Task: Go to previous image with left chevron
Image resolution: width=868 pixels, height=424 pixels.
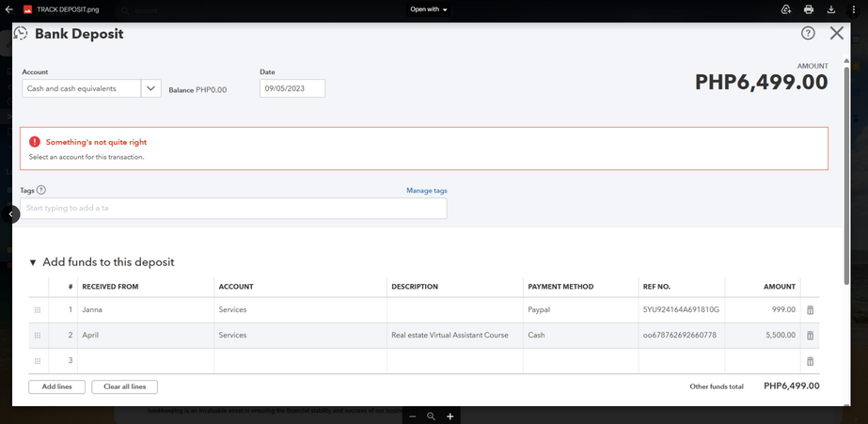Action: point(10,214)
